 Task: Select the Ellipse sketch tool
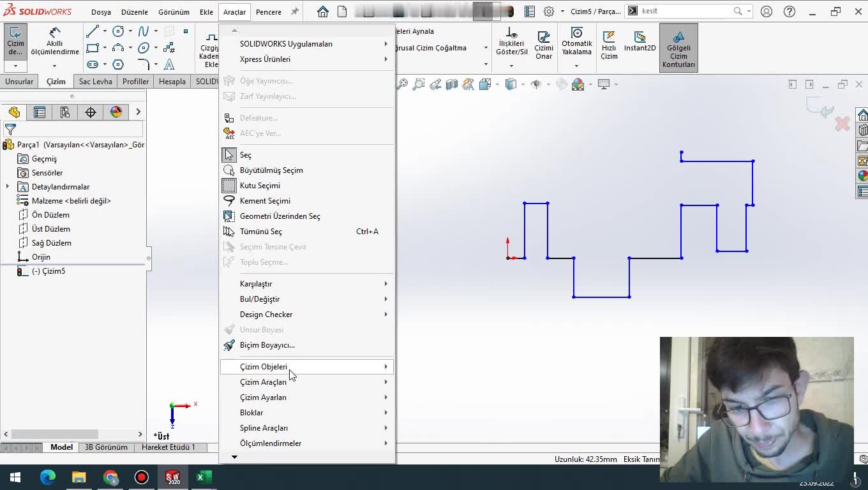[144, 48]
